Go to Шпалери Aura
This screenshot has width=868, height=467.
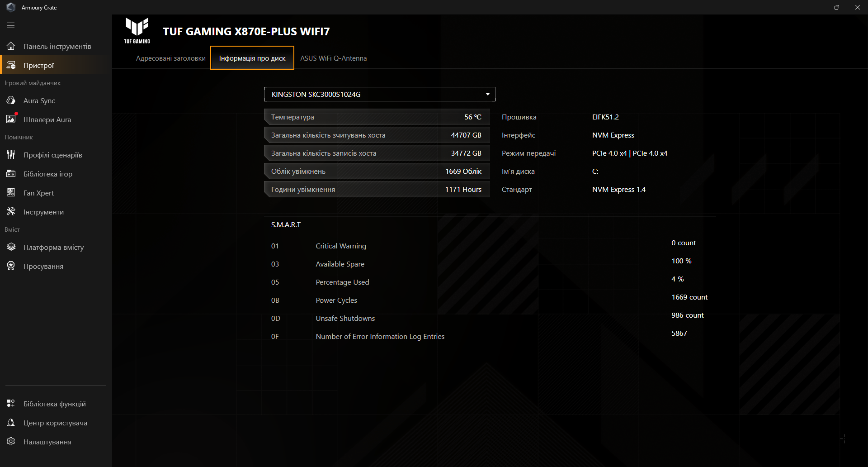coord(56,119)
